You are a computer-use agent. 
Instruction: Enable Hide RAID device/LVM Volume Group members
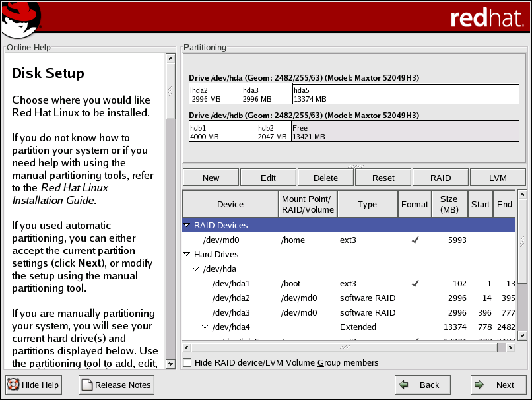(x=187, y=362)
